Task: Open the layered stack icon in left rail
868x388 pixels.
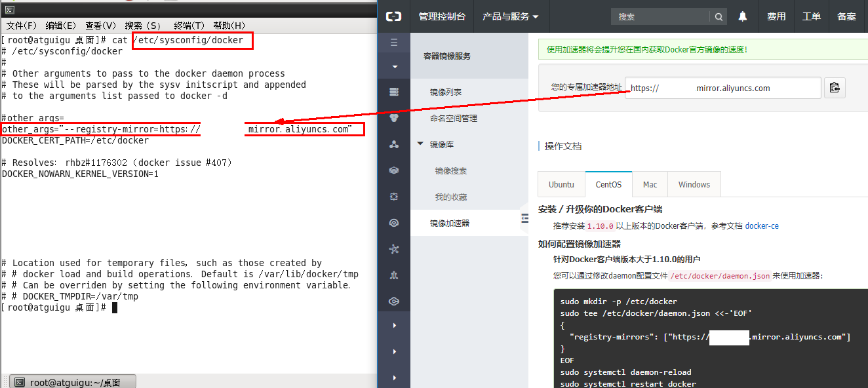Action: pos(394,170)
